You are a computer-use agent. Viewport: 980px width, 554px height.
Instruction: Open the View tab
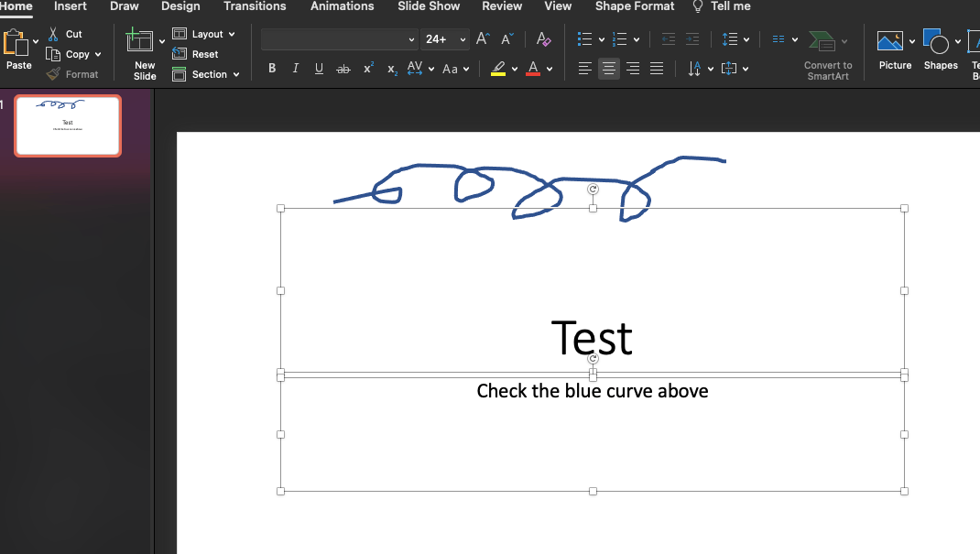point(558,6)
